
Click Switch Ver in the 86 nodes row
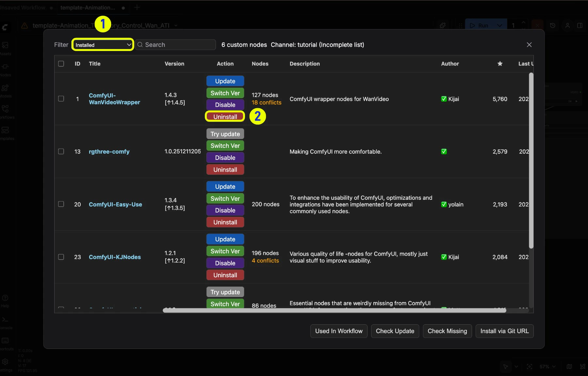click(x=225, y=304)
